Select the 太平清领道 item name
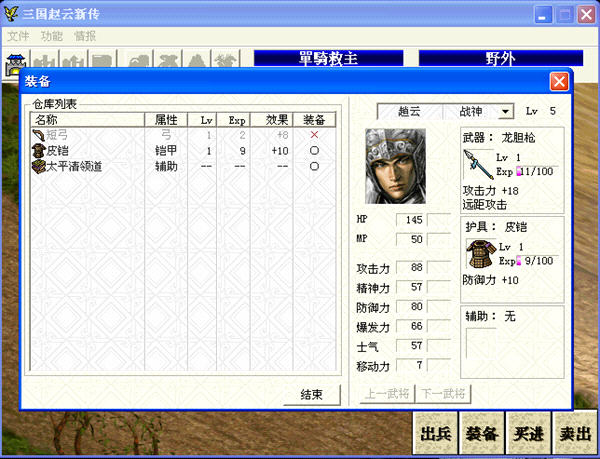 pyautogui.click(x=74, y=167)
